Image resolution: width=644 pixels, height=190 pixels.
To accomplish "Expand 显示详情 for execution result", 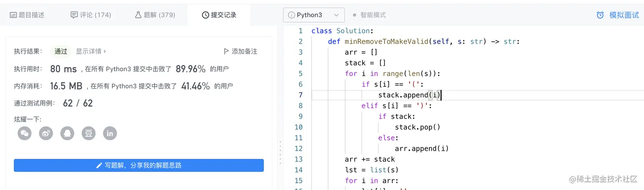I will click(91, 51).
